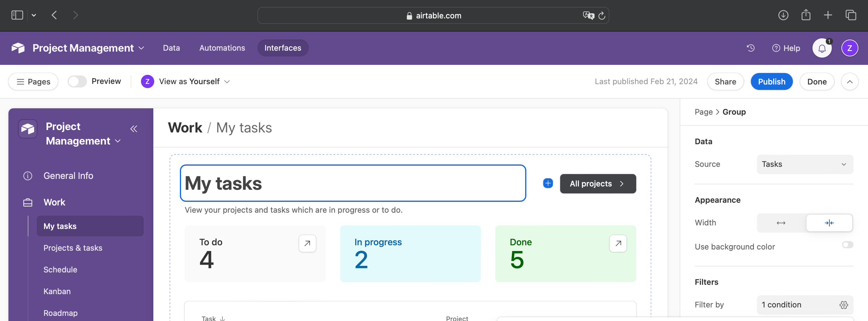Click the Work briefcase icon
The width and height of the screenshot is (868, 321).
point(28,202)
